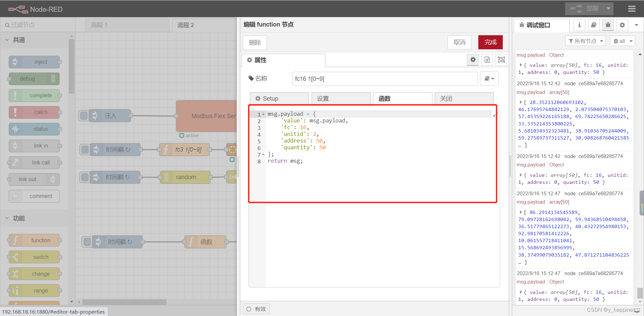
Task: Switch to the 函数 code tab
Action: pyautogui.click(x=402, y=99)
